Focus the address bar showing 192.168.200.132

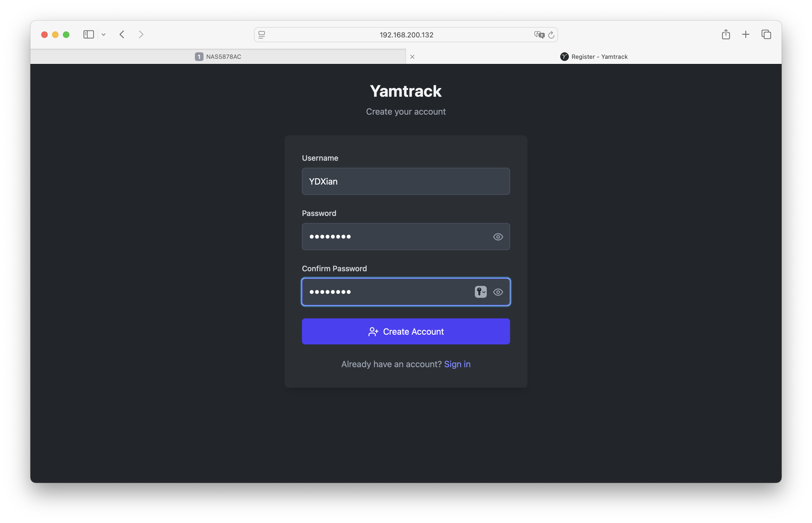click(x=406, y=35)
